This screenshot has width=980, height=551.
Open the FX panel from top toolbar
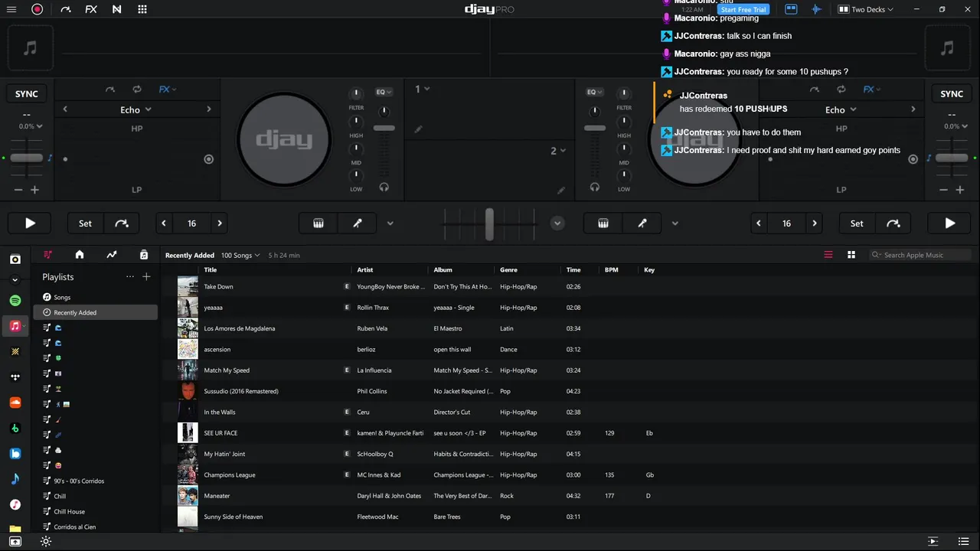click(x=91, y=9)
